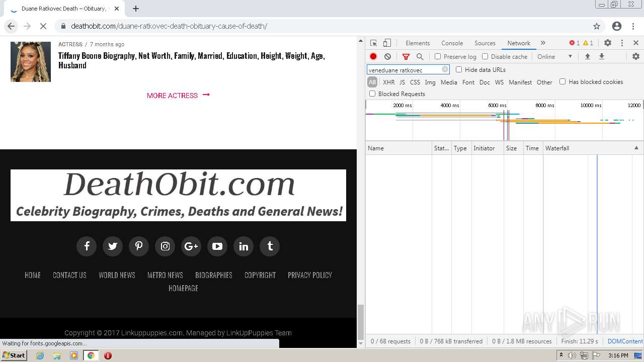Clear the network log
The height and width of the screenshot is (362, 644).
(387, 57)
